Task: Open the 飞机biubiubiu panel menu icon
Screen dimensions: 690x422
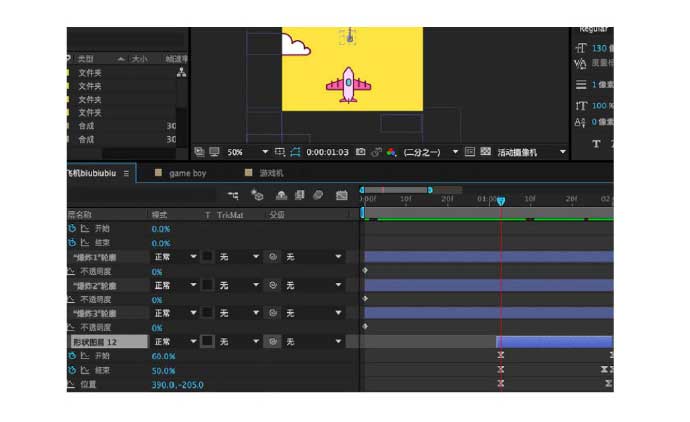Action: pyautogui.click(x=126, y=173)
